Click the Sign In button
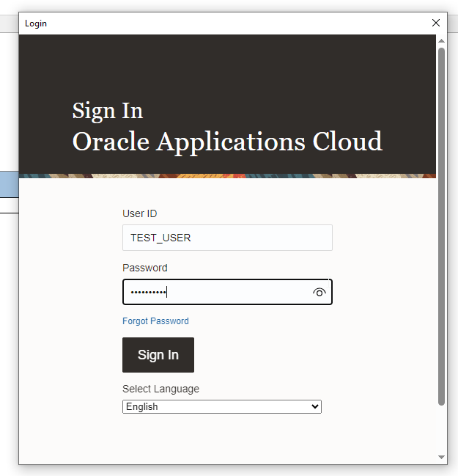Screen dimensions: 458x476 point(158,355)
